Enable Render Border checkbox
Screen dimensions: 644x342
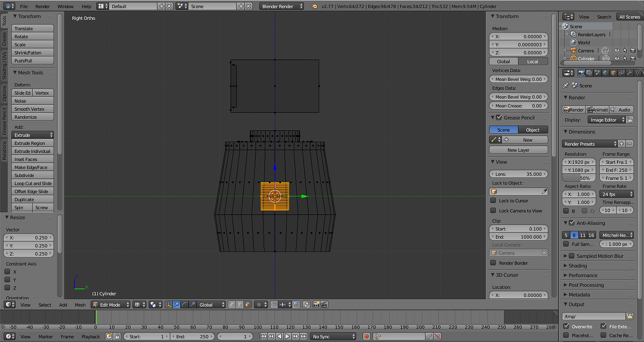493,263
